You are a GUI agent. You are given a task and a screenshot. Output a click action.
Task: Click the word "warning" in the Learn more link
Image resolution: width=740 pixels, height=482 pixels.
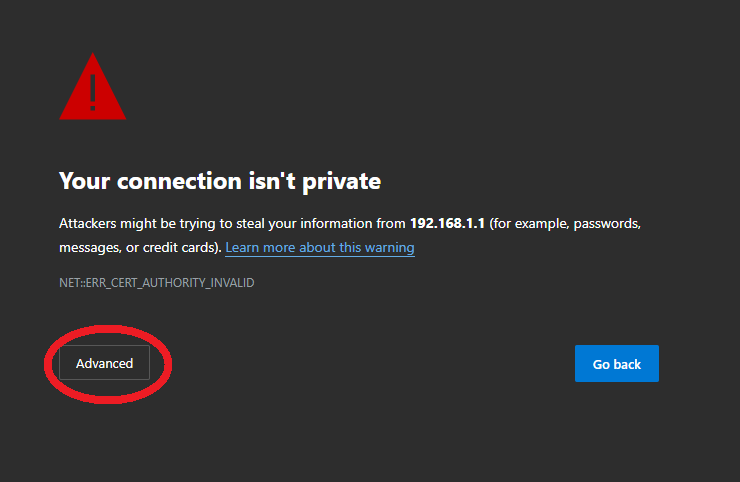click(388, 247)
